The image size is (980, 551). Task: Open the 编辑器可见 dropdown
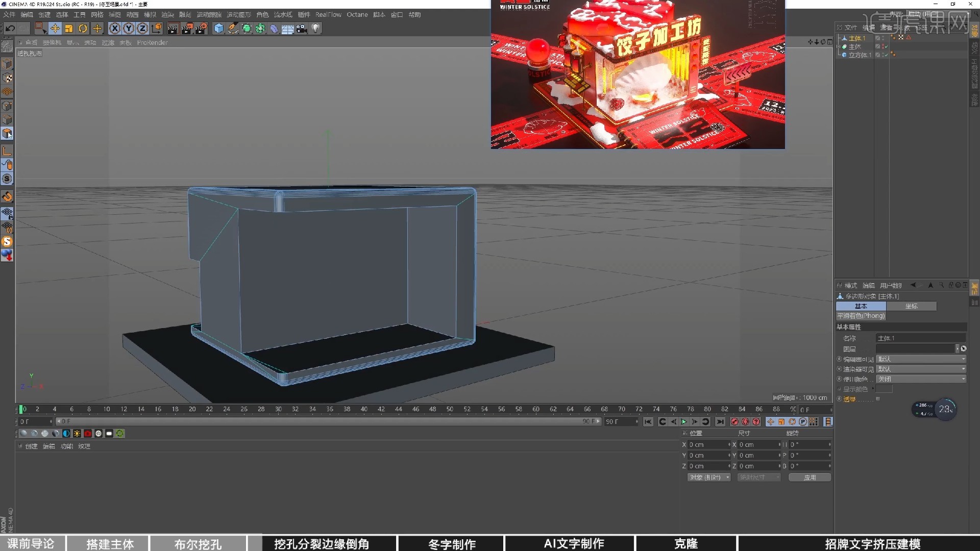pos(921,359)
